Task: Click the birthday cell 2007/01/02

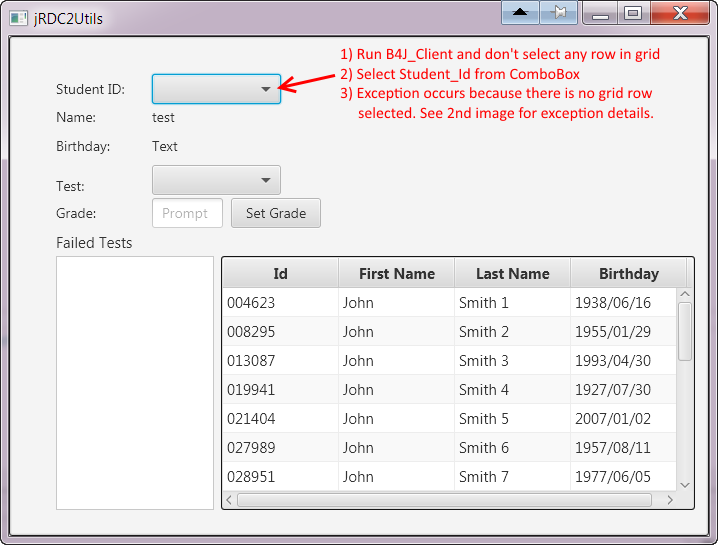Action: pos(623,418)
